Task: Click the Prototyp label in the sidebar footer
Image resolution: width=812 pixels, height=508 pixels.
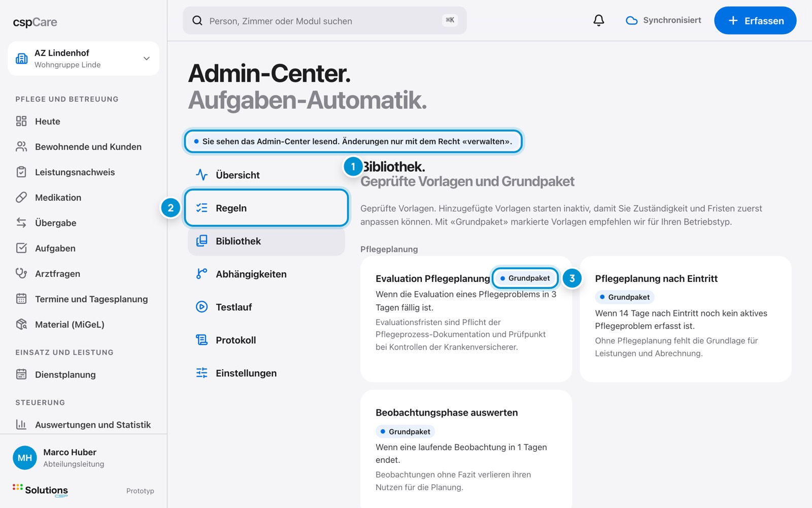Action: tap(140, 491)
